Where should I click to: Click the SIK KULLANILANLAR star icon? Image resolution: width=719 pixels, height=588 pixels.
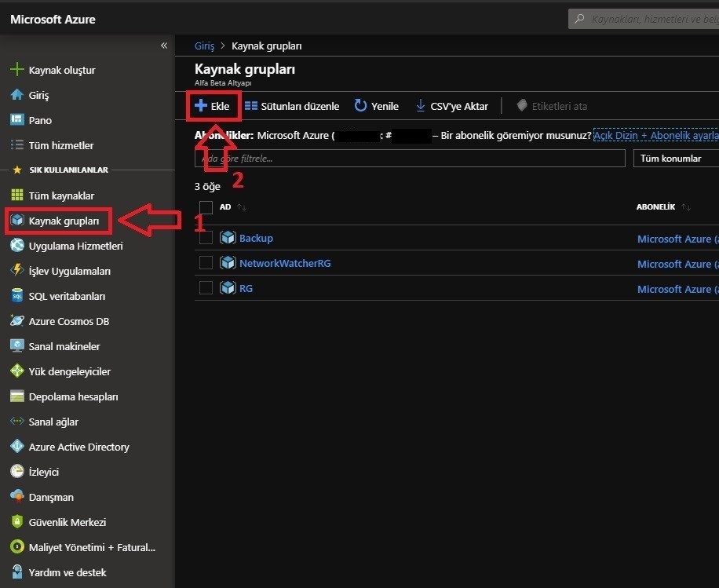click(x=17, y=170)
